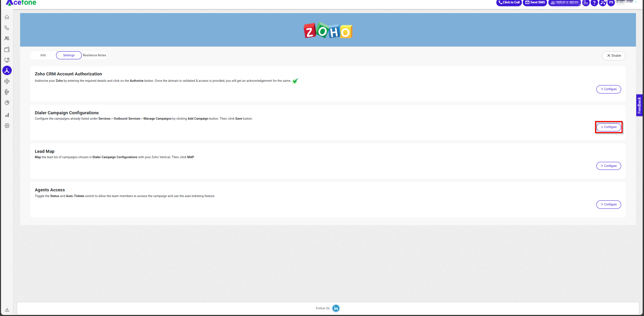The width and height of the screenshot is (644, 316).
Task: Open the call routing sidebar icon
Action: (x=7, y=92)
